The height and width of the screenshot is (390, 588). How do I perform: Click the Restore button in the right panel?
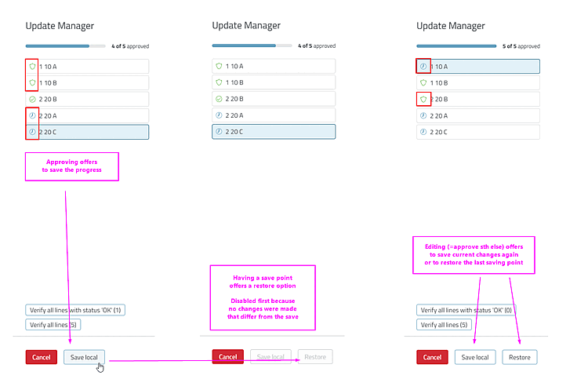[x=519, y=357]
